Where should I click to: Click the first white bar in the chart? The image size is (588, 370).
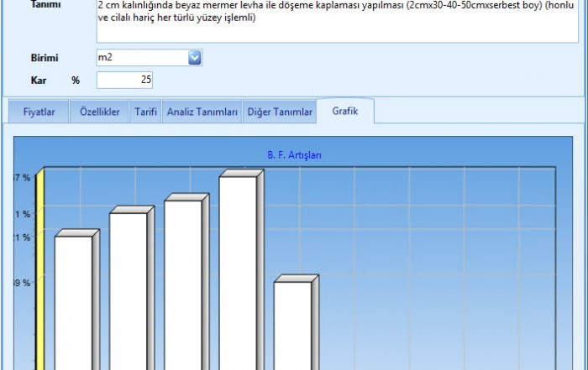coord(73,302)
